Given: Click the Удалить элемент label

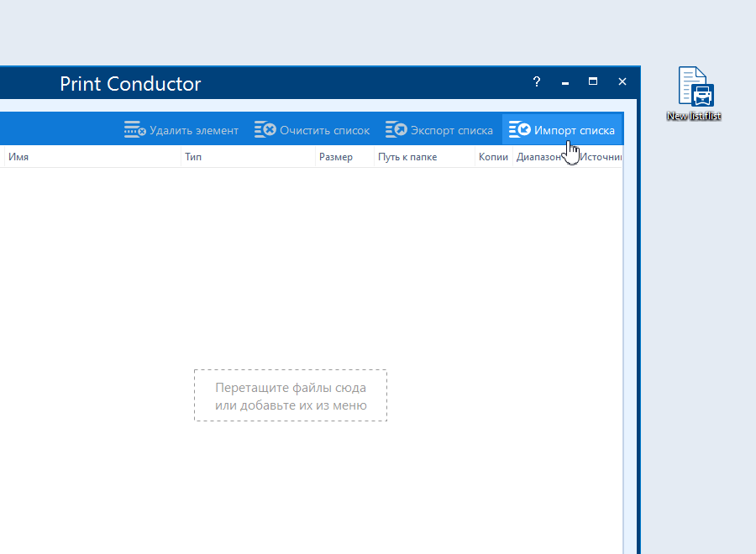Looking at the screenshot, I should click(194, 131).
